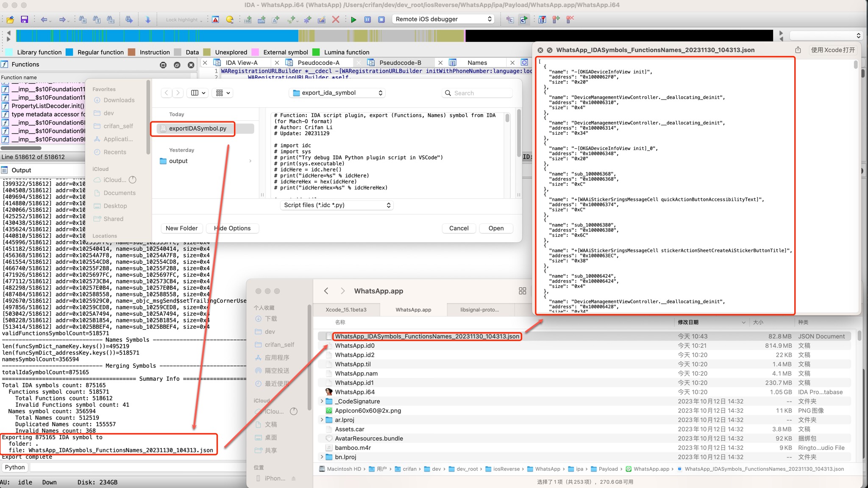Click the Open file toolbar icon
Screen dimensions: 868x488
coord(10,19)
